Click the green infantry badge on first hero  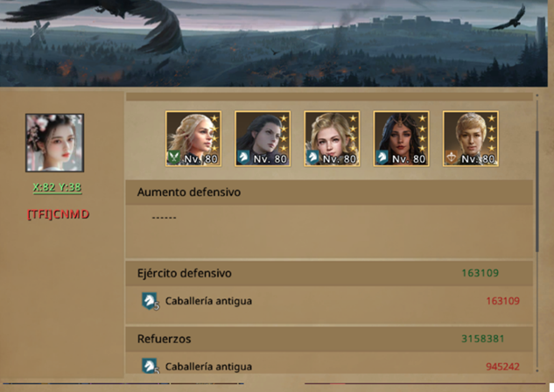pos(173,157)
